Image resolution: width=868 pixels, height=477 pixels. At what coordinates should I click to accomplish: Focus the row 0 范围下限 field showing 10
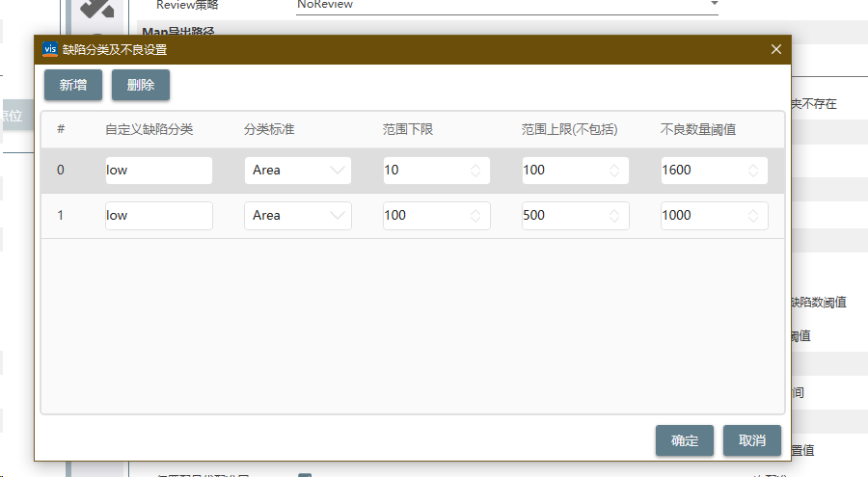424,171
